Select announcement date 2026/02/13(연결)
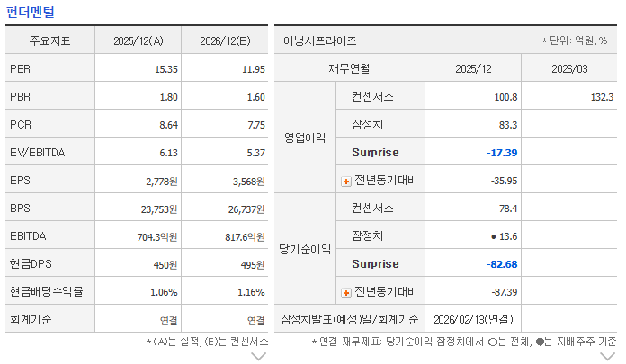The height and width of the screenshot is (364, 626). click(473, 320)
